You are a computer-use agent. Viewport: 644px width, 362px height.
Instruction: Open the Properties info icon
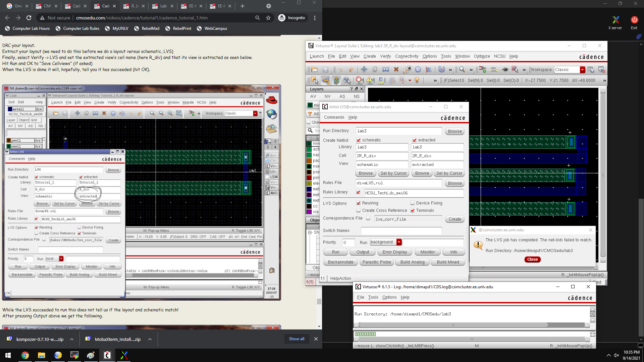point(418,70)
